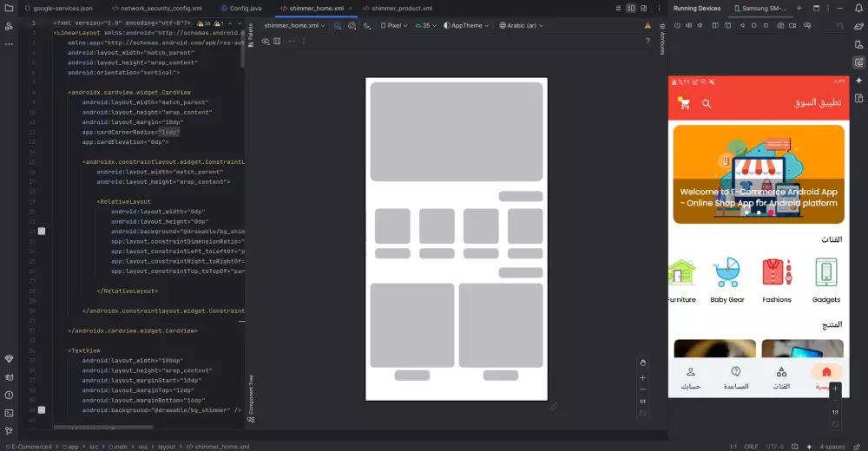Switch to Config.java tab
This screenshot has height=451, width=868.
point(241,9)
